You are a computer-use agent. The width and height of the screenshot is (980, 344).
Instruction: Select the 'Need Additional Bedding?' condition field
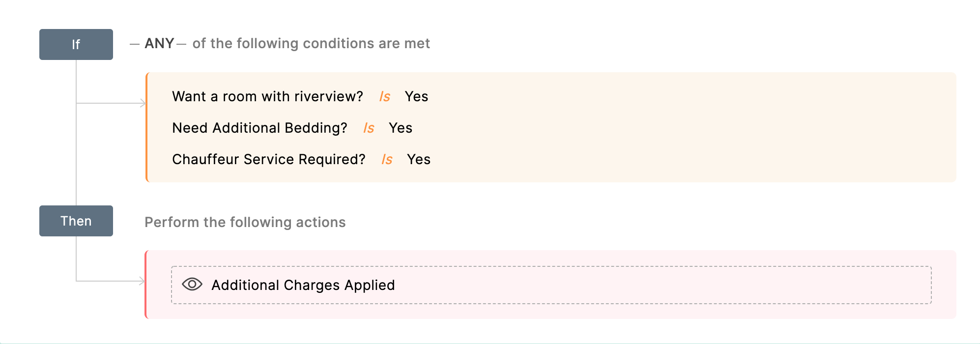point(259,128)
